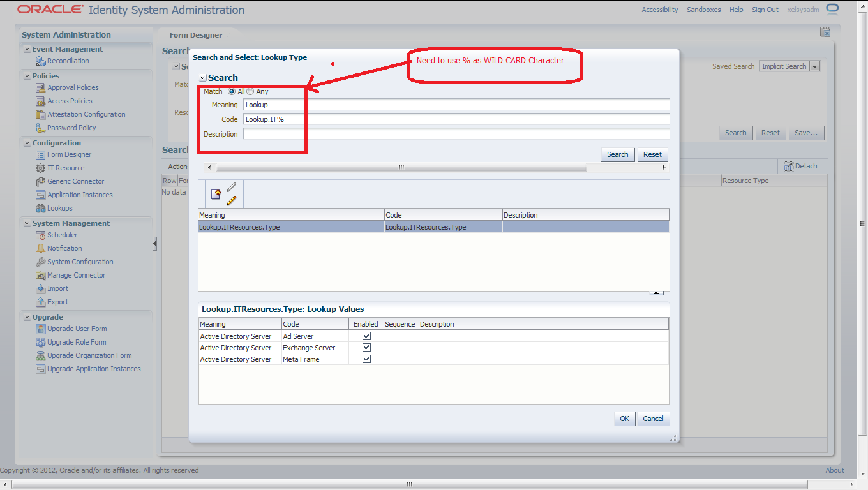Viewport: 868px width, 490px height.
Task: Collapse the Upgrade section in the sidebar
Action: tap(26, 316)
